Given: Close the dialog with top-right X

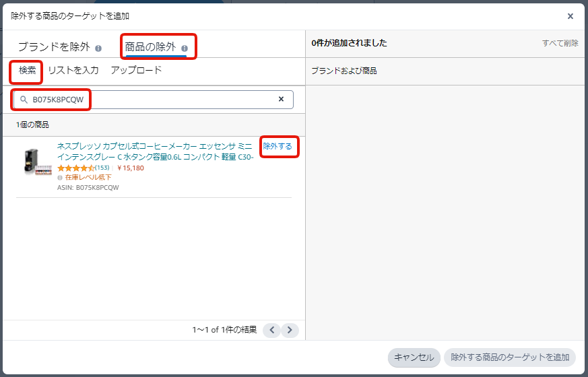Looking at the screenshot, I should [x=570, y=16].
